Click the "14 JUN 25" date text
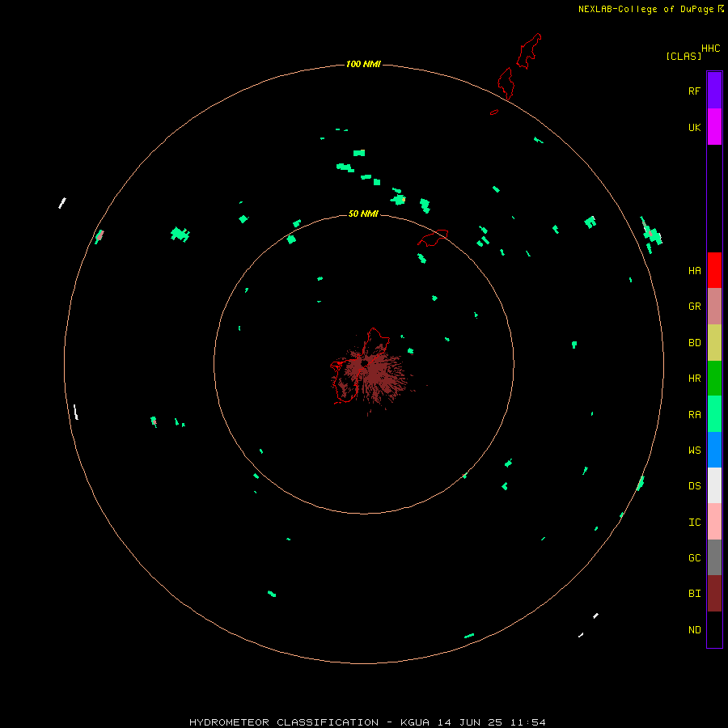Screen dimensions: 728x728 [x=470, y=722]
